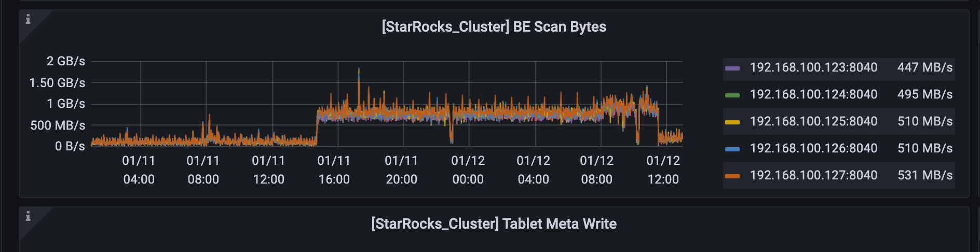Open the Tablet Meta Write panel title menu
The height and width of the screenshot is (252, 980).
(494, 224)
